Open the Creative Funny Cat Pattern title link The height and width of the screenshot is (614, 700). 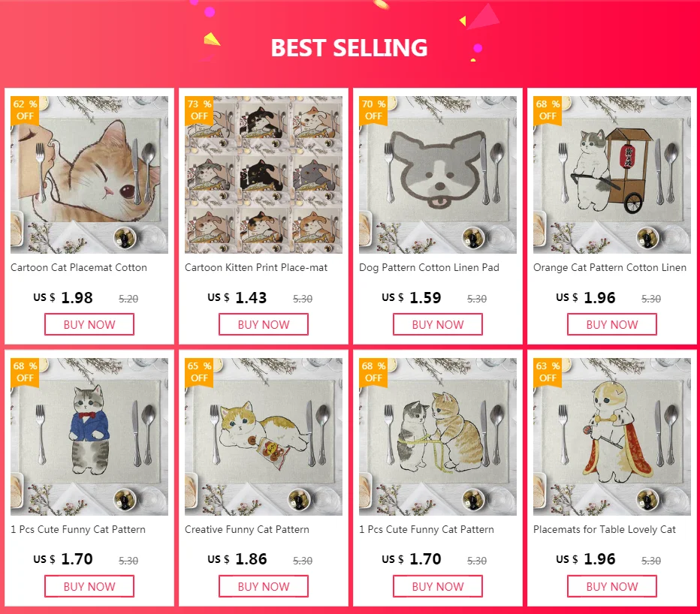(247, 529)
